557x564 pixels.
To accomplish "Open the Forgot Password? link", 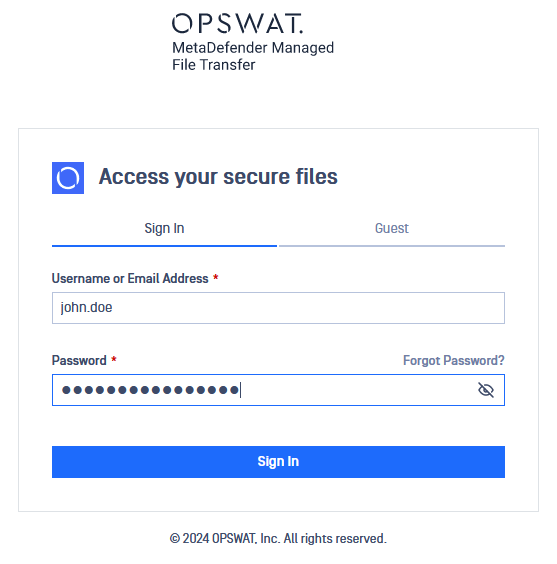I will click(454, 360).
